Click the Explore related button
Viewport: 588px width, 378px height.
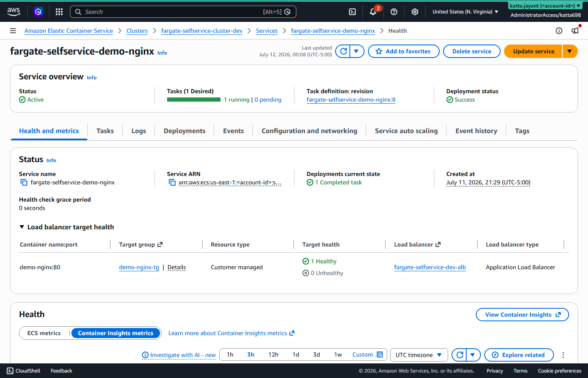tap(519, 355)
